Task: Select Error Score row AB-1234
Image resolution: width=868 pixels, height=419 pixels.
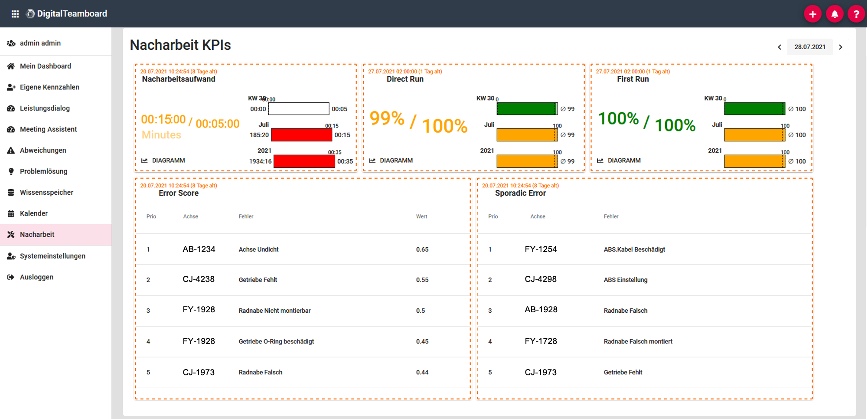Action: (303, 249)
